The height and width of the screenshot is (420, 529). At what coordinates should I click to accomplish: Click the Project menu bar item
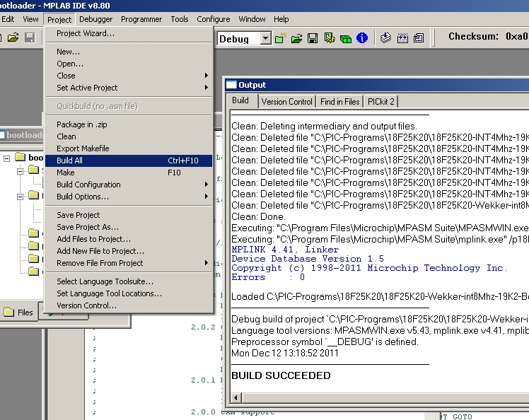point(59,20)
